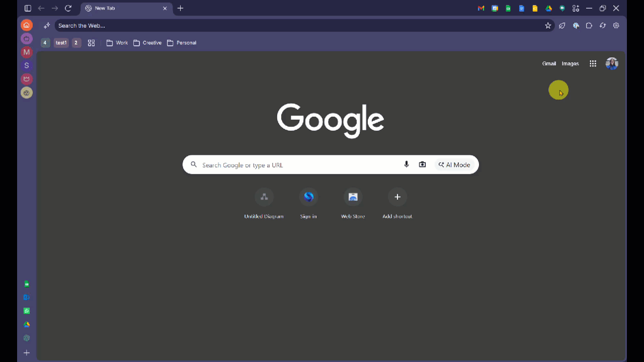
Task: Open browser settings gear
Action: point(616,26)
